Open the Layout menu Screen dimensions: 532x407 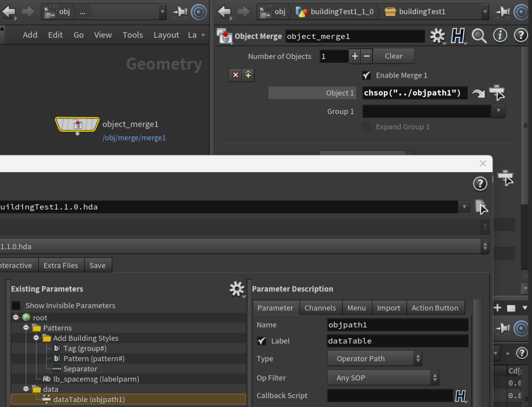pos(166,35)
